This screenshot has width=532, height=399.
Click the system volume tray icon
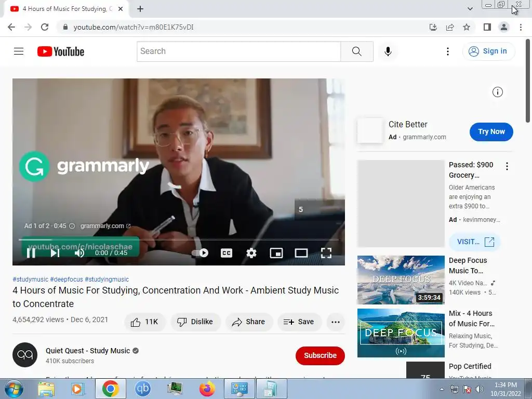tap(479, 389)
